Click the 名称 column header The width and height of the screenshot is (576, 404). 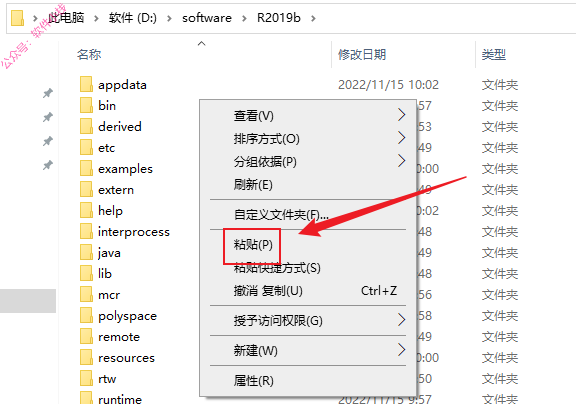point(89,55)
